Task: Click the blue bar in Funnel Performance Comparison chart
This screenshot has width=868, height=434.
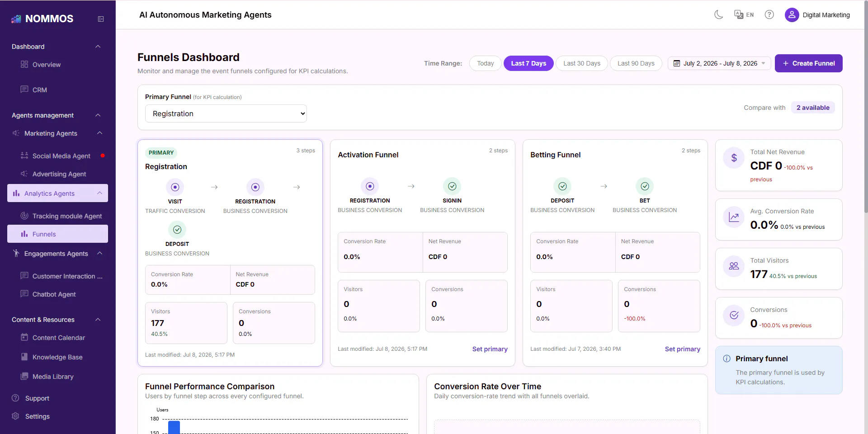Action: [174, 428]
